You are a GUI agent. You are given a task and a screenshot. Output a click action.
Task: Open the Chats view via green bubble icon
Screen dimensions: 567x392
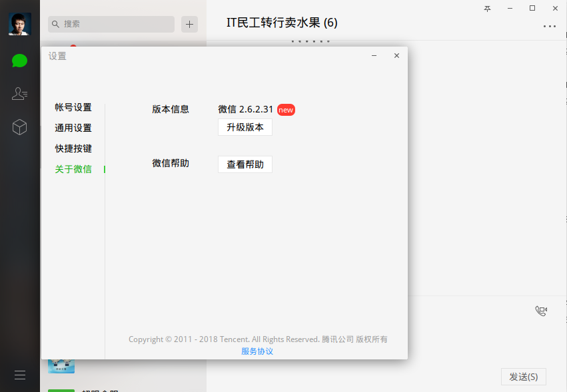[19, 61]
